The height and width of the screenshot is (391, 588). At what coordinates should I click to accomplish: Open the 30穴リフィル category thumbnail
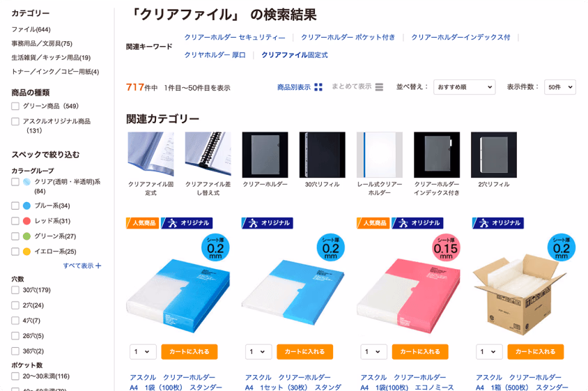[x=322, y=155]
